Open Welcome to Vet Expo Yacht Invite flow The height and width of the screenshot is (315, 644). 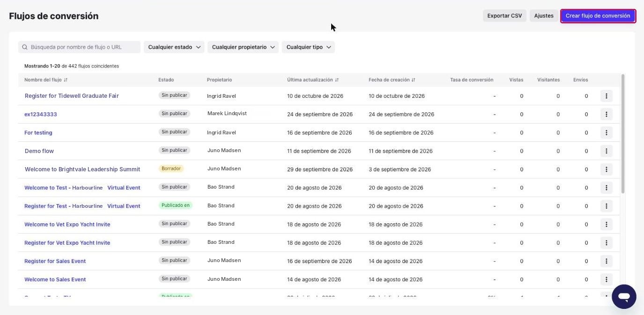[x=67, y=224]
